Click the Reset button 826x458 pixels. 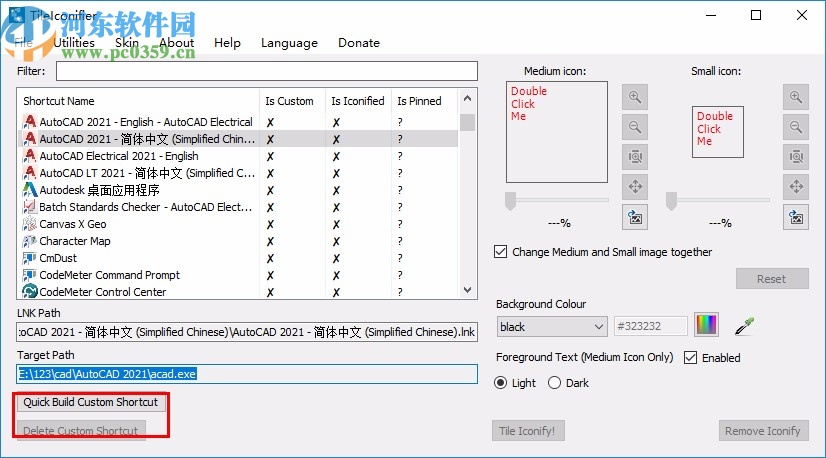pyautogui.click(x=772, y=279)
